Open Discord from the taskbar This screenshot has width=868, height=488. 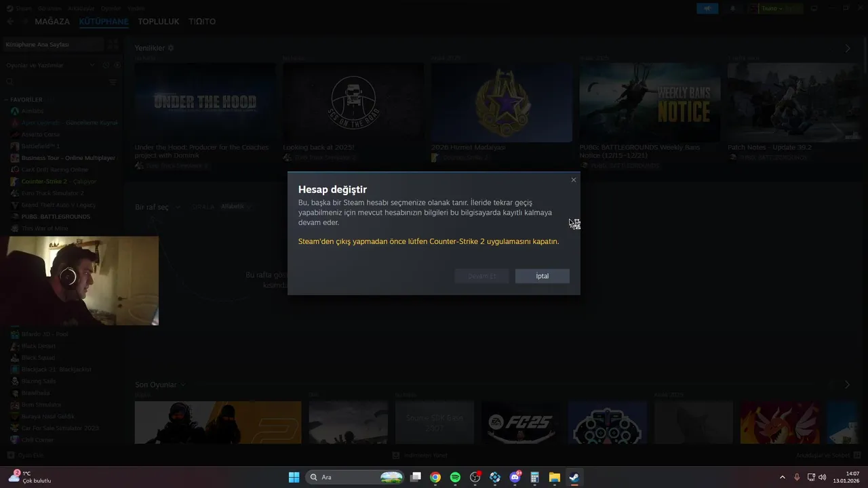[x=515, y=477]
